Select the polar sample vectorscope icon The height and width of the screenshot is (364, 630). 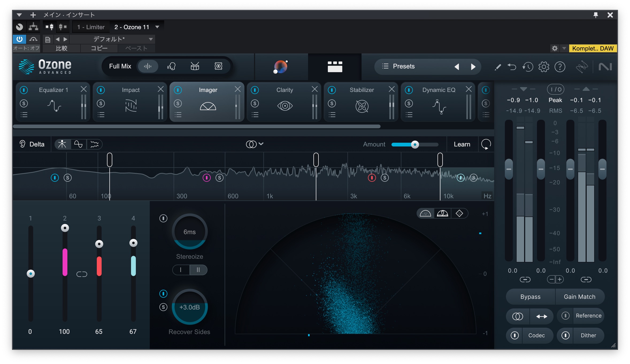click(x=425, y=214)
